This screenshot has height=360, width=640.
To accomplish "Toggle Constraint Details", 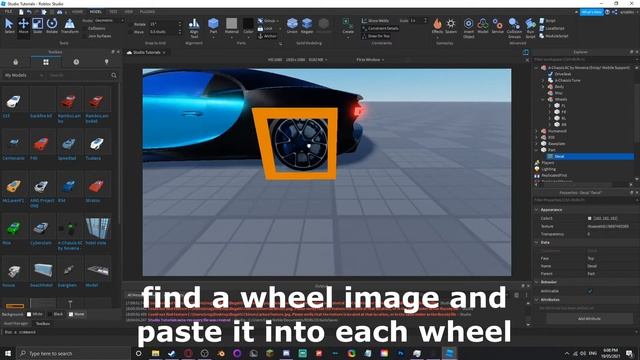I will pos(380,28).
